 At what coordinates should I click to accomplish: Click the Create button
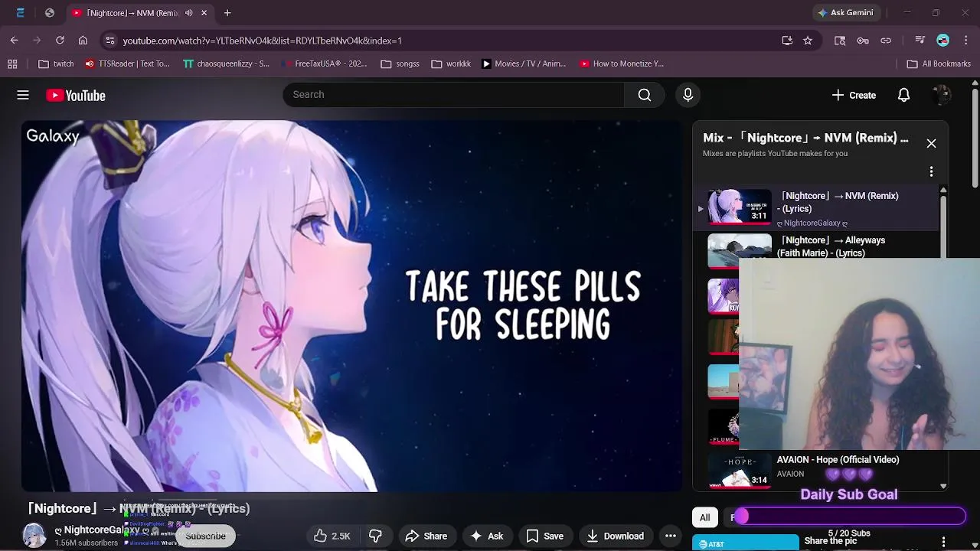[x=854, y=95]
